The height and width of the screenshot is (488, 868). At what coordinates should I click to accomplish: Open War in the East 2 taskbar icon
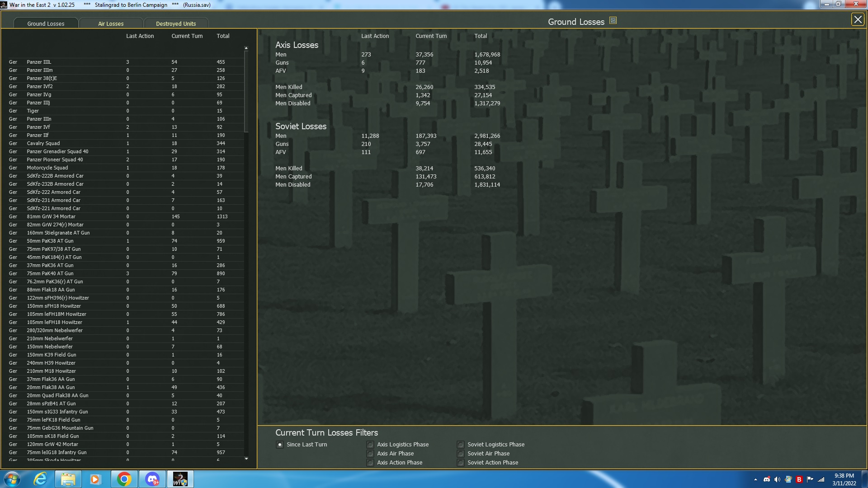click(180, 479)
